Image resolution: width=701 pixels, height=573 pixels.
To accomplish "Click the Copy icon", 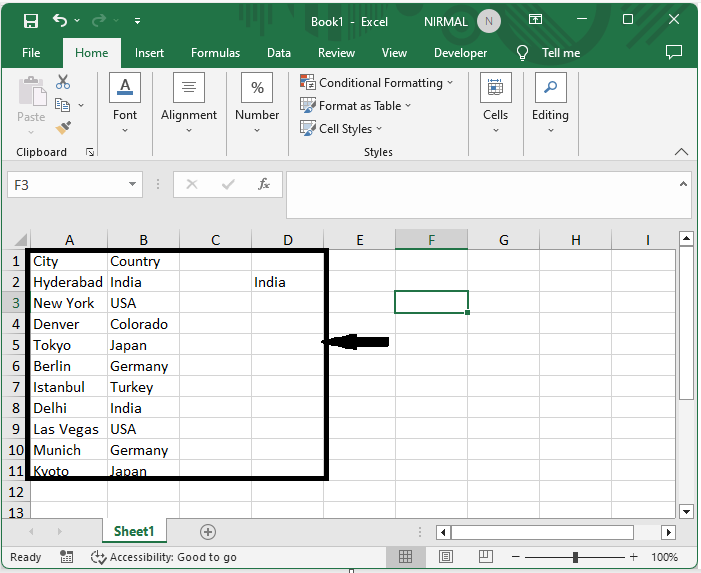I will pyautogui.click(x=62, y=105).
